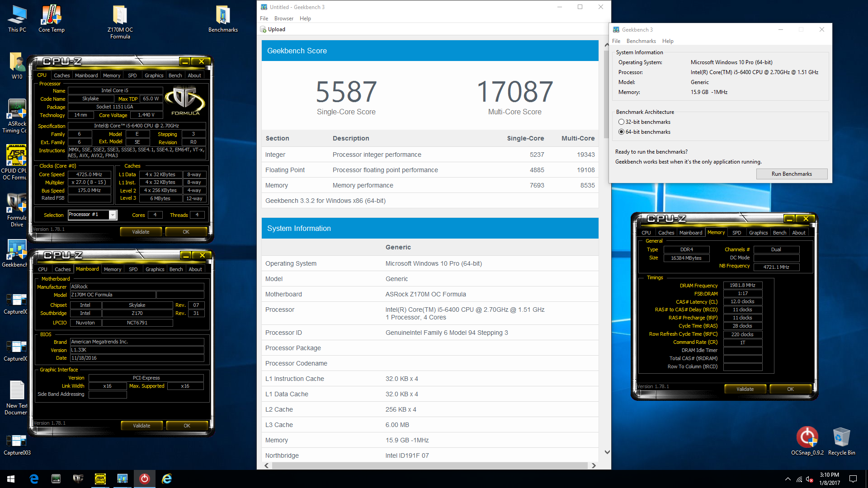This screenshot has width=868, height=488.
Task: Open Microsoft Edge from taskbar
Action: 34,479
